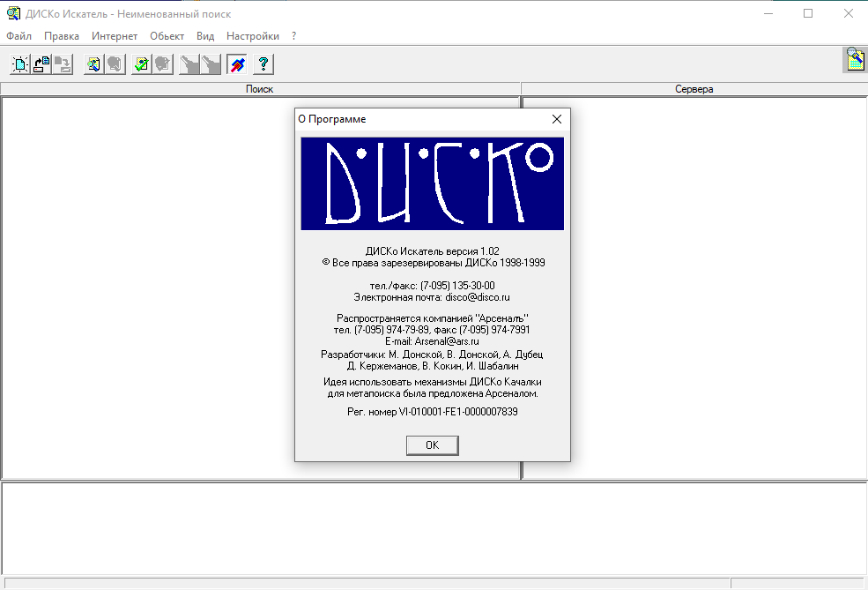Viewport: 868px width, 590px height.
Task: Click the phone and fax line starting '974-79-89'
Action: point(432,330)
